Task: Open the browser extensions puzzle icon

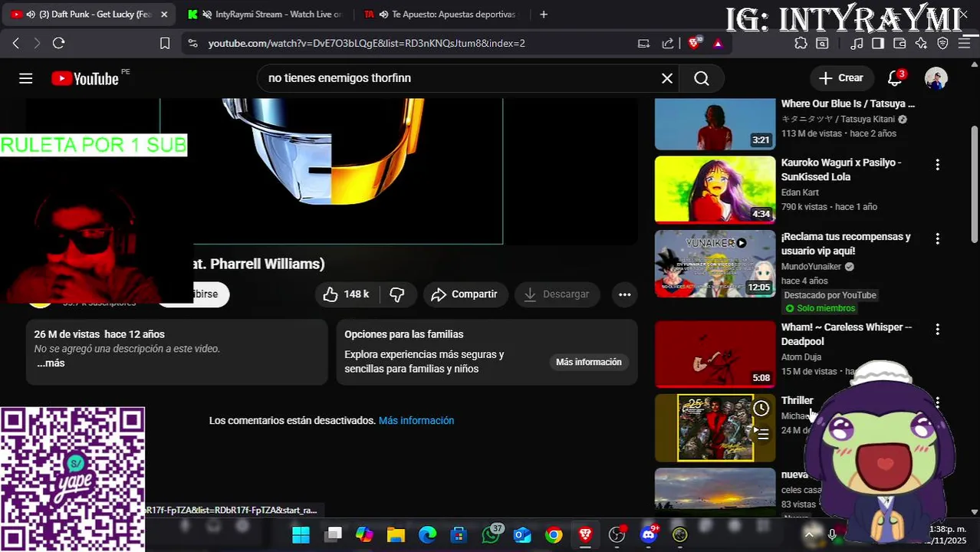Action: click(x=801, y=43)
